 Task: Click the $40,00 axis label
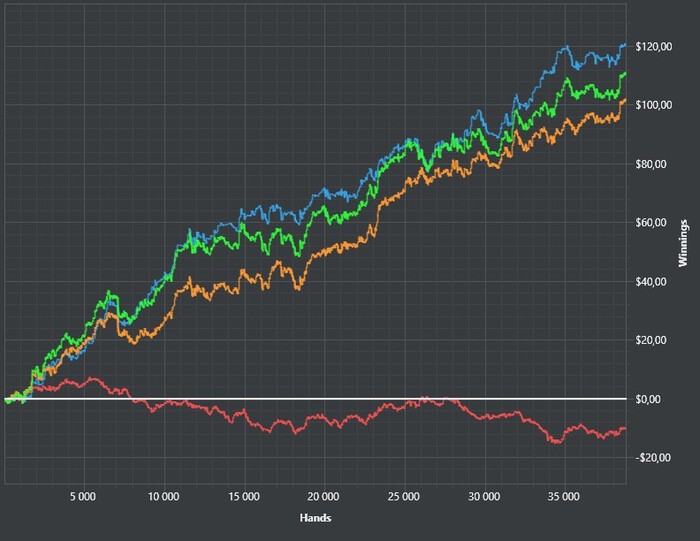pos(651,282)
